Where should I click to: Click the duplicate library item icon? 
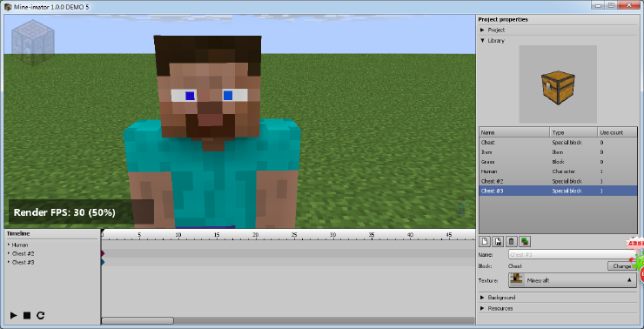click(x=498, y=241)
